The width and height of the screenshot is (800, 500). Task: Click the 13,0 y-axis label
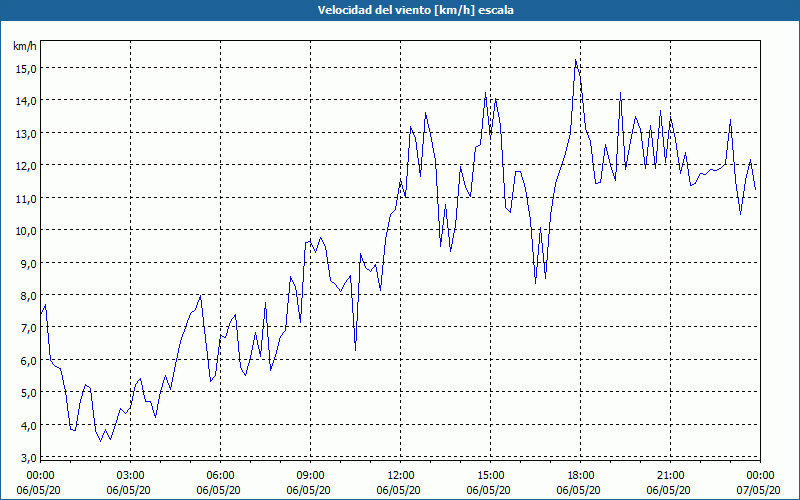pos(24,134)
